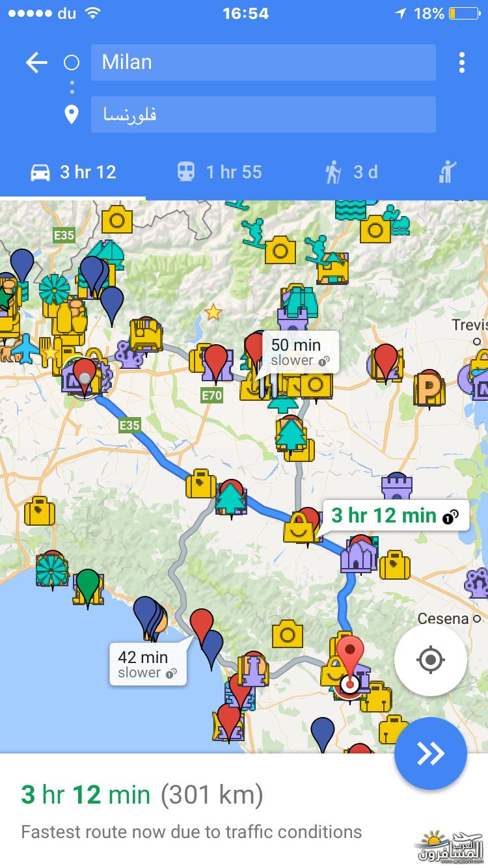
Task: Tap the camera icon at top right of map
Action: 375,228
